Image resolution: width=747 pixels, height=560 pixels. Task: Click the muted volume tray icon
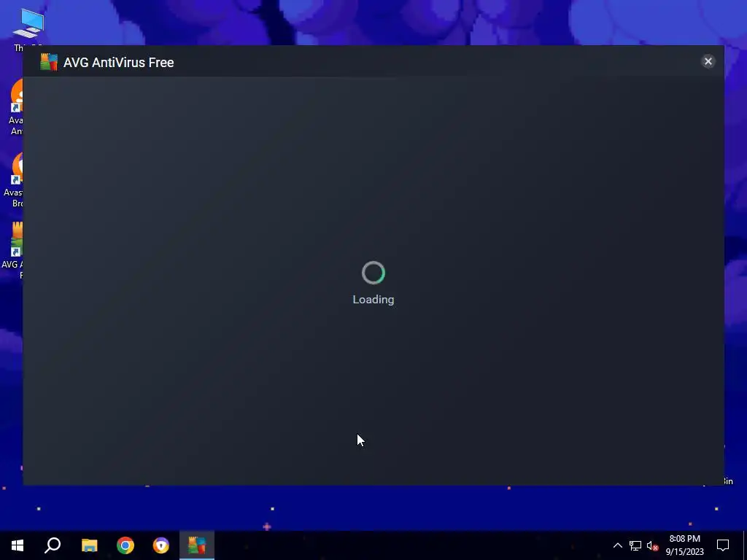(x=652, y=545)
